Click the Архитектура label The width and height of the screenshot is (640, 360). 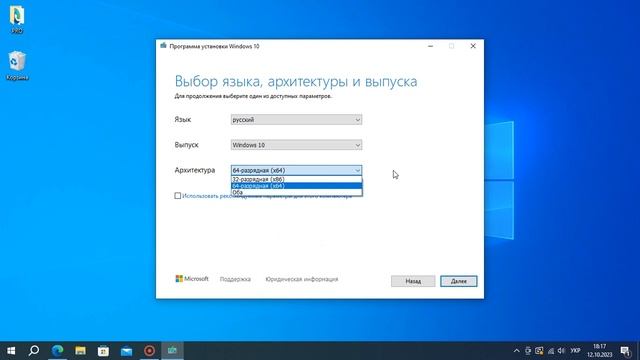(195, 170)
